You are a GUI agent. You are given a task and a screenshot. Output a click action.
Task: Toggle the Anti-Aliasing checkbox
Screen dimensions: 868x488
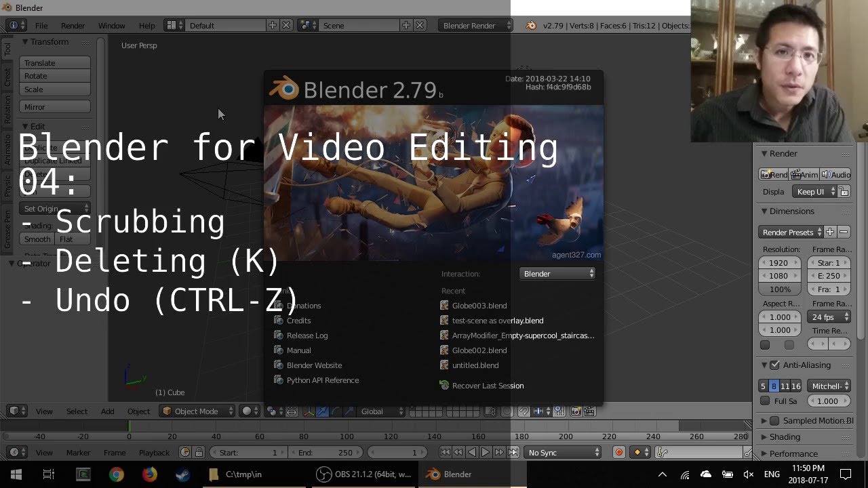click(775, 365)
